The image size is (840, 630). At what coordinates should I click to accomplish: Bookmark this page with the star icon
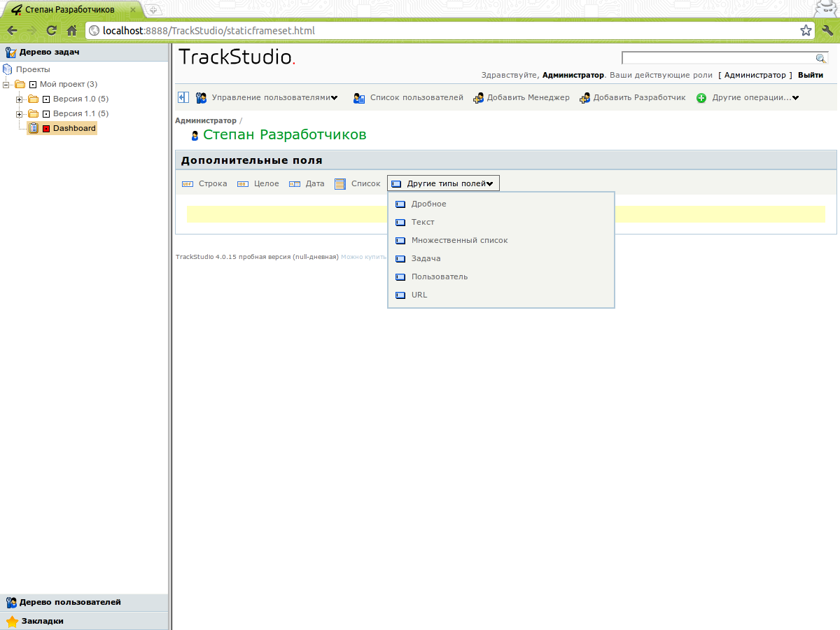pos(806,30)
